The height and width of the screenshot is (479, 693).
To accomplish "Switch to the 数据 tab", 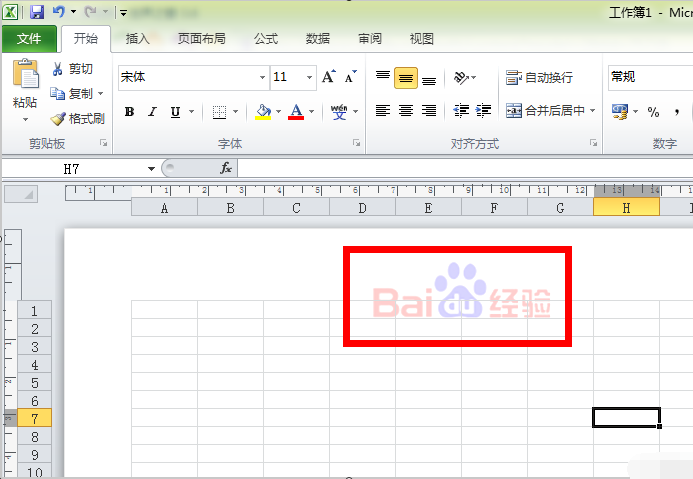I will click(x=318, y=39).
